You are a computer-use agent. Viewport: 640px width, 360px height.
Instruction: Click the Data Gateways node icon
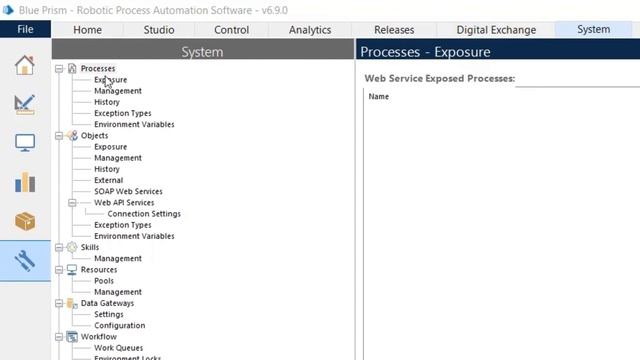(x=72, y=303)
